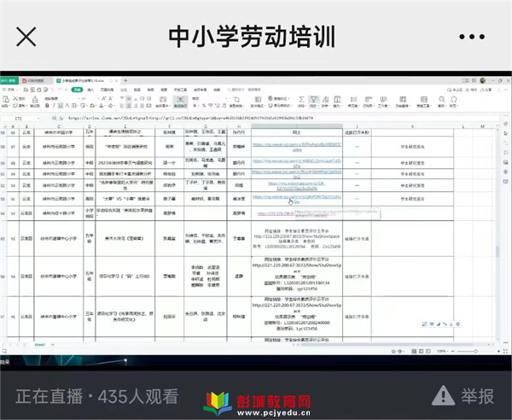Viewport: 512px width, 420px height.
Task: Select column header K
Action: click(412, 126)
